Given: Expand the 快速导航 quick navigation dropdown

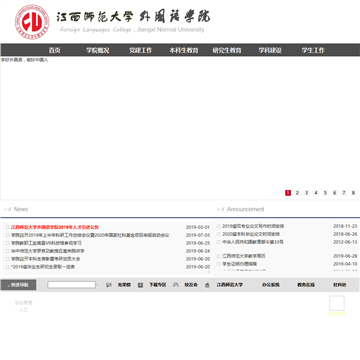Looking at the screenshot, I should tap(18, 285).
